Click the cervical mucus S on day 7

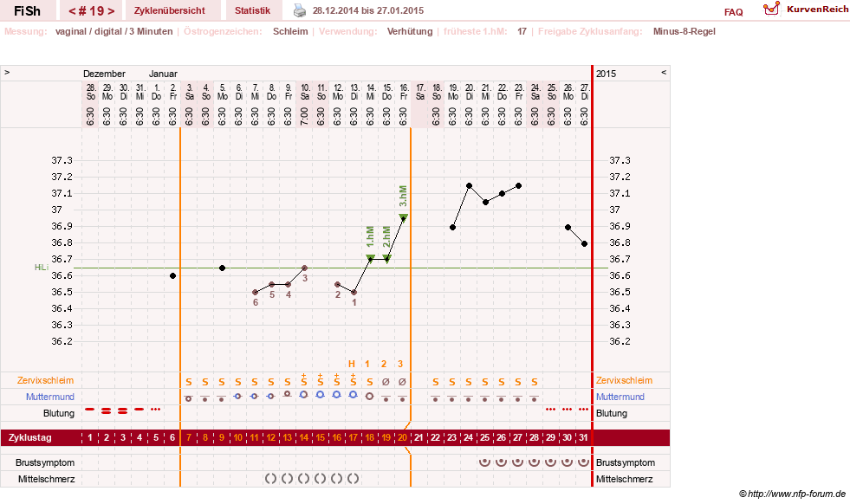tap(189, 383)
